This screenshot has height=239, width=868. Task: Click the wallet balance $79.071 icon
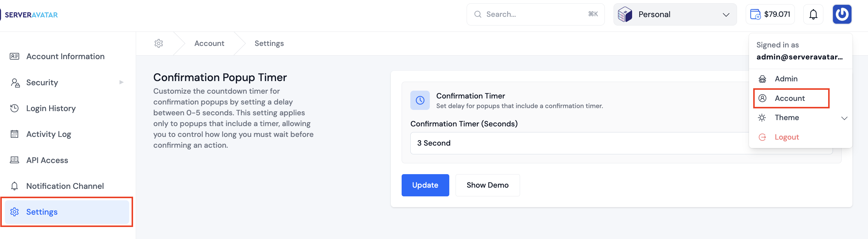[755, 14]
